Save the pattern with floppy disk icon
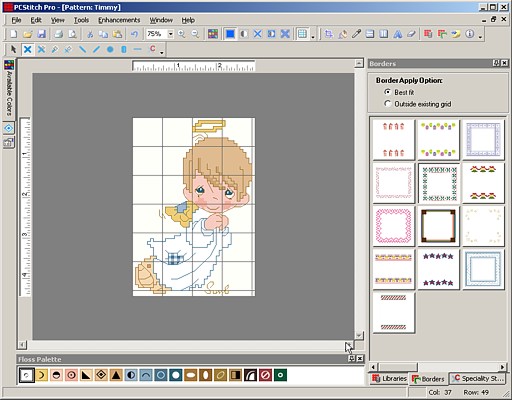Viewport: 512px width, 400px height. (41, 34)
